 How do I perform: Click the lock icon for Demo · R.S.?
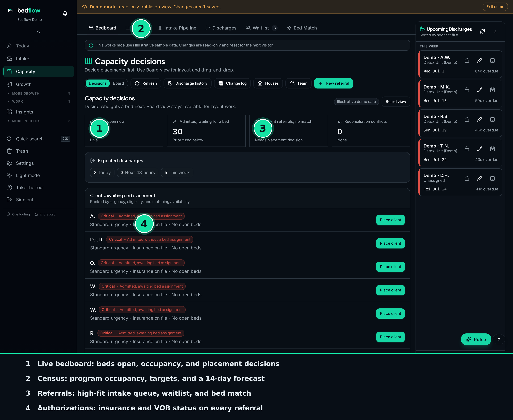click(x=467, y=119)
